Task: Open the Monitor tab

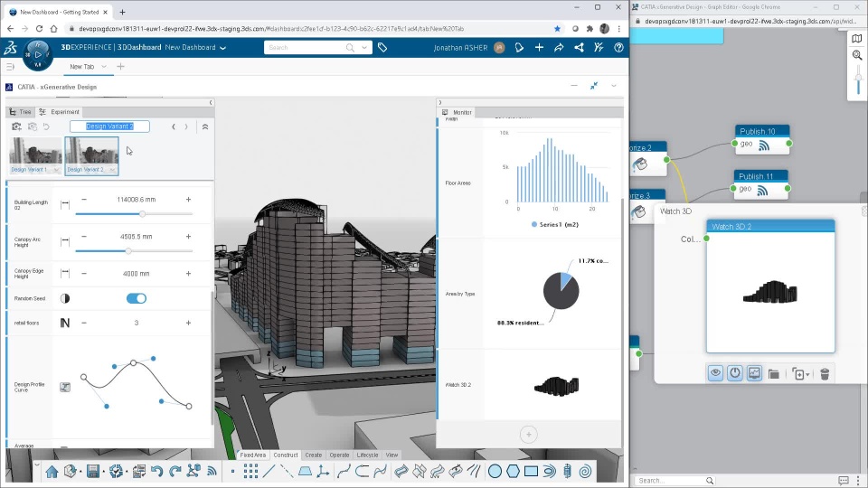Action: 458,112
